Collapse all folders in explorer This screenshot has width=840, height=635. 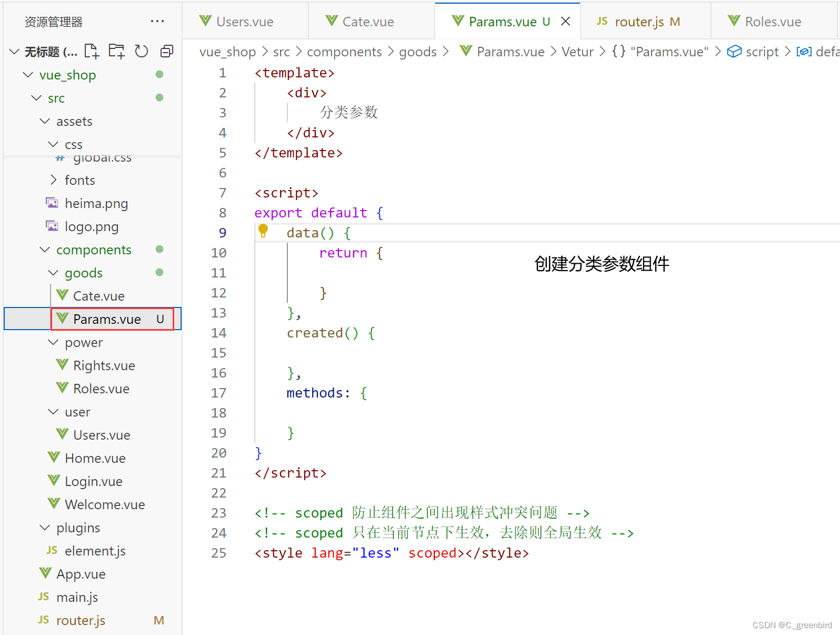click(x=167, y=51)
